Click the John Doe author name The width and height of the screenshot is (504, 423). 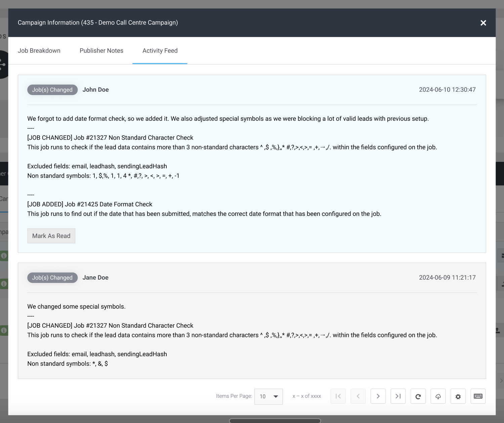point(96,90)
